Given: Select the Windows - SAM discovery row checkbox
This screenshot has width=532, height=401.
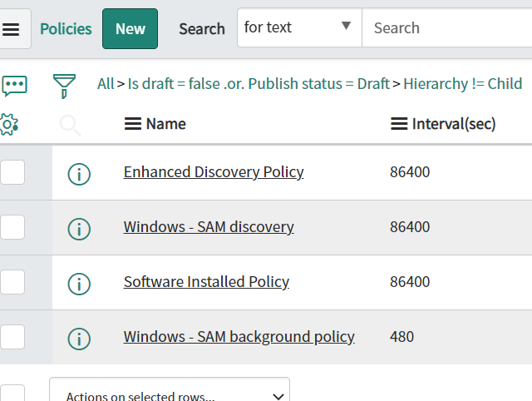Looking at the screenshot, I should pos(12,227).
